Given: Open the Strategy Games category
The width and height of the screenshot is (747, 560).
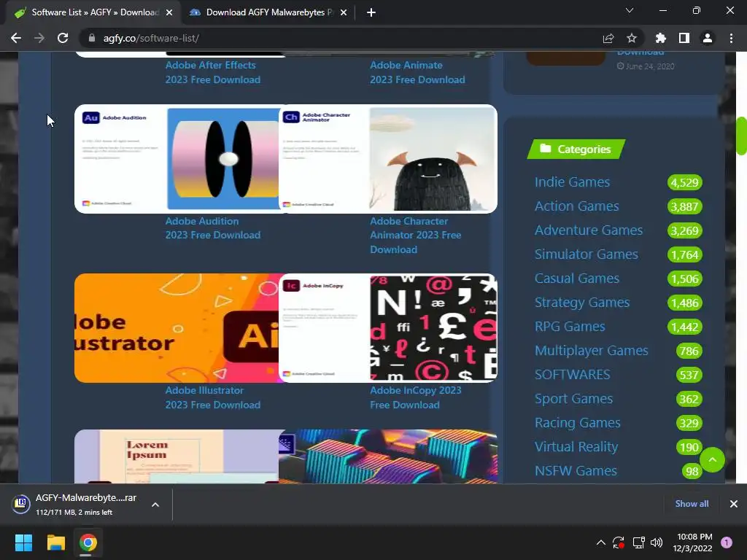Looking at the screenshot, I should 581,303.
